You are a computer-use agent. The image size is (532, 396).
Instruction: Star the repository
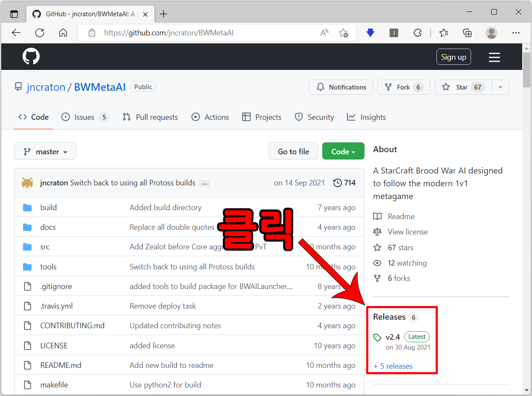pos(463,87)
